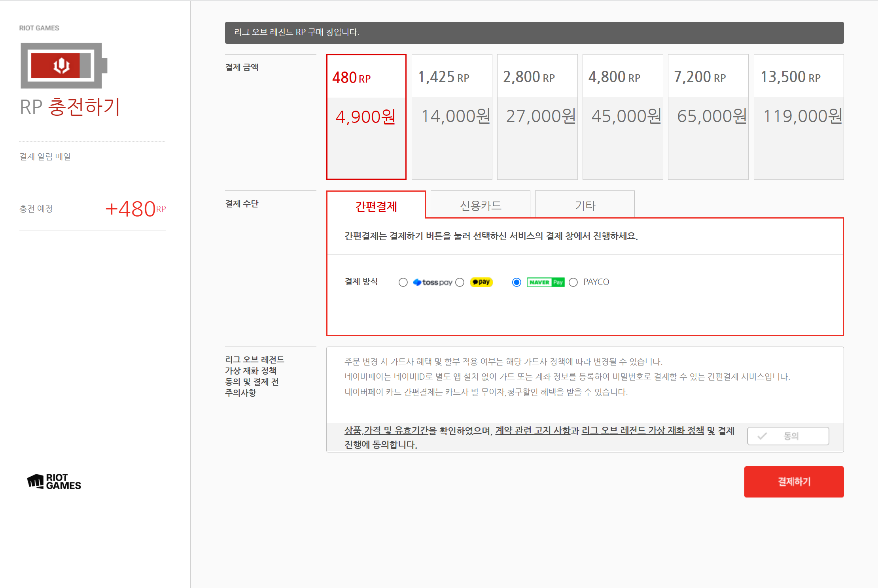The image size is (878, 588).
Task: Click the 결제 방식 label
Action: pos(361,281)
